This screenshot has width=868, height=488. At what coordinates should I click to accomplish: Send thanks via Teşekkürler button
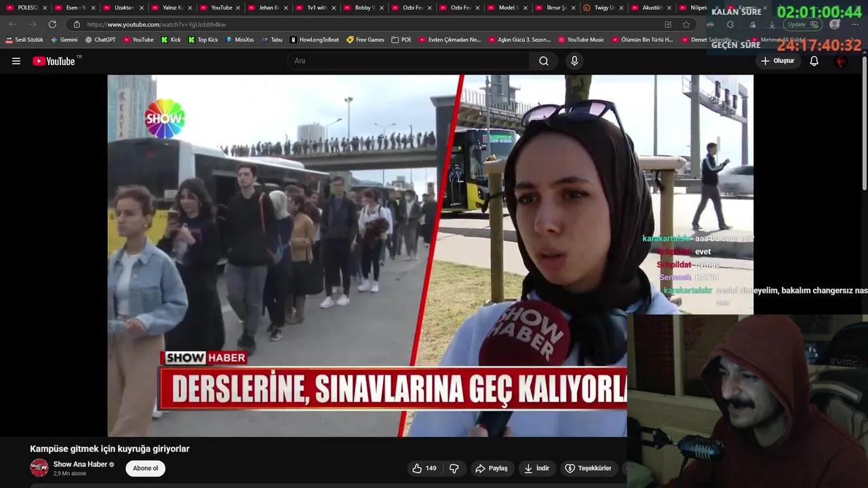point(588,468)
